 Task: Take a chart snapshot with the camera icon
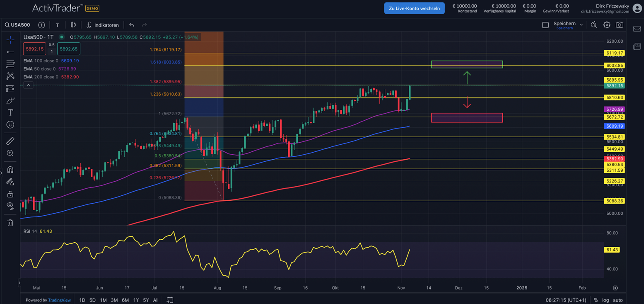(x=620, y=25)
